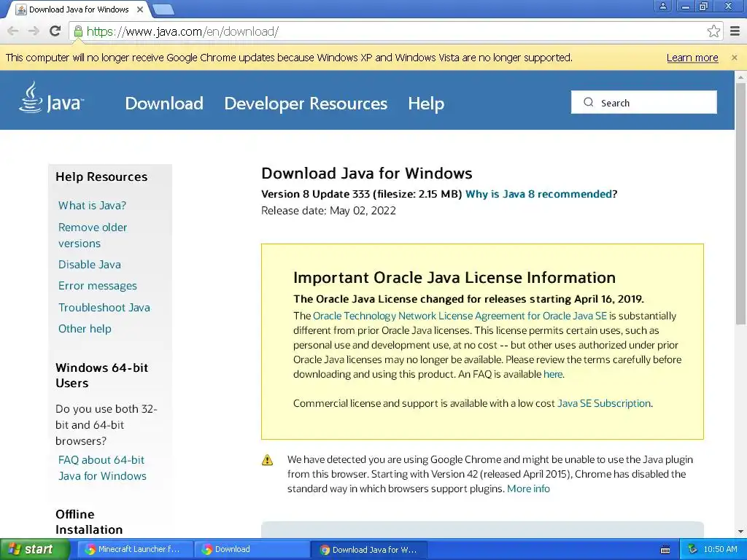Click the yellow warning triangle icon
This screenshot has width=747, height=560.
267,460
